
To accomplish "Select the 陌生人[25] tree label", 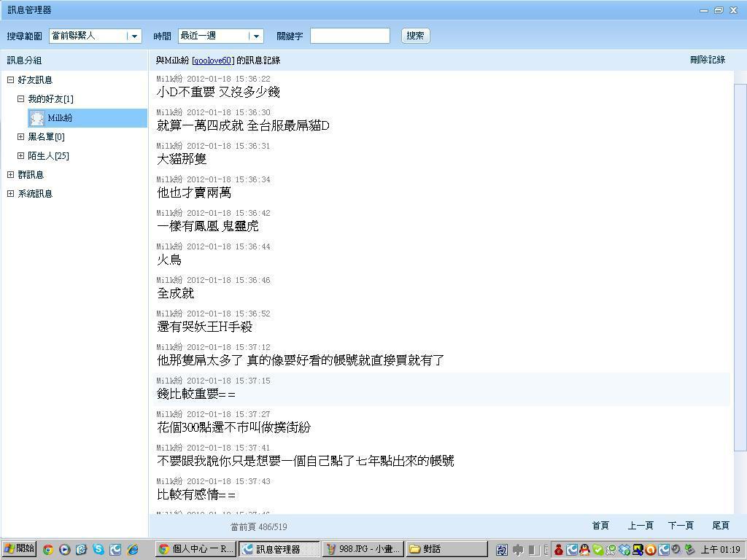I will click(x=49, y=156).
